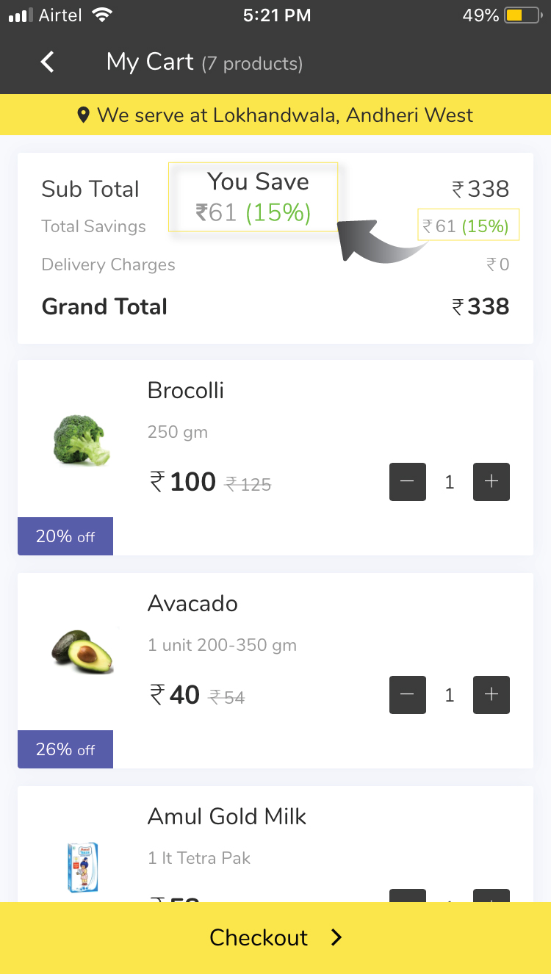Tap the back arrow in header
This screenshot has height=980, width=551.
48,62
